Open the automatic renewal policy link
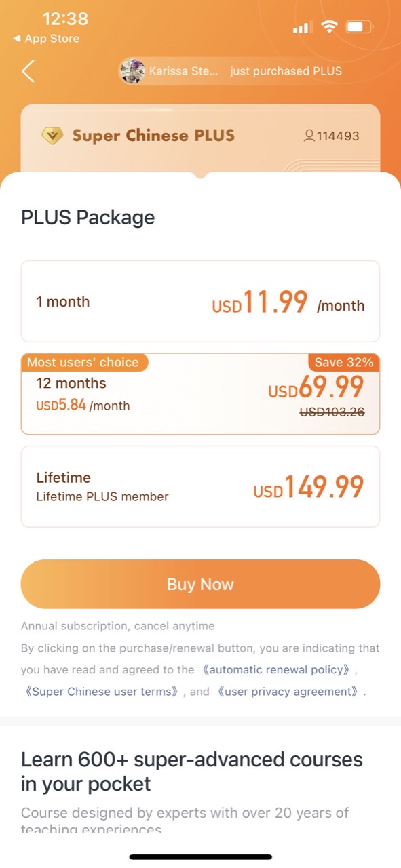401x868 pixels. pos(276,669)
